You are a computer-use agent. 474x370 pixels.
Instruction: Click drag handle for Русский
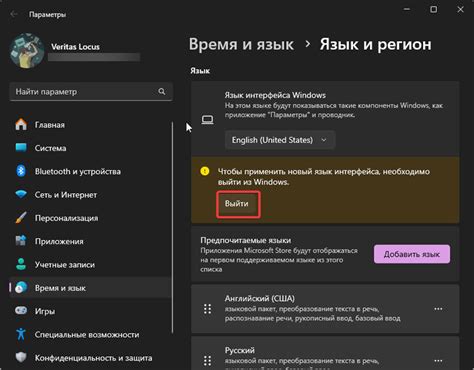click(207, 361)
